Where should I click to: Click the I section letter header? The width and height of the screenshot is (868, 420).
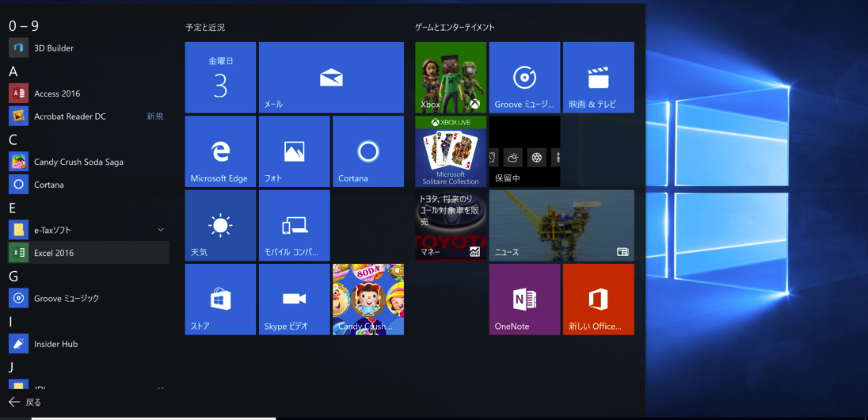(11, 322)
